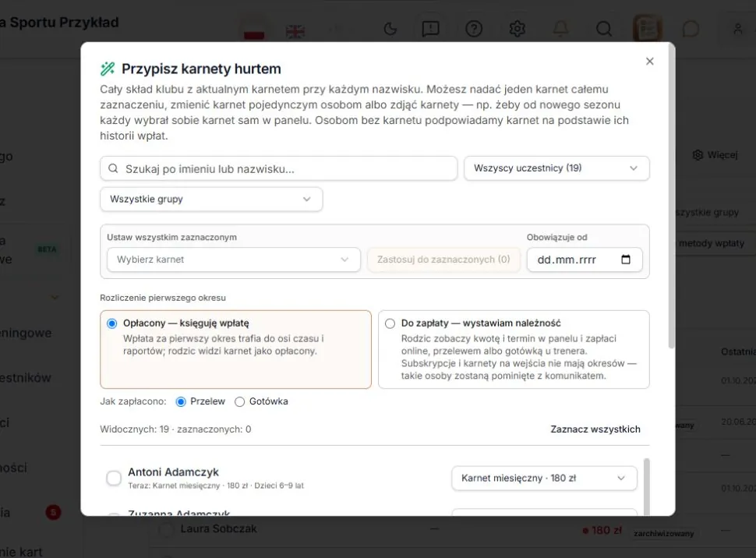Open notifications bell icon
The width and height of the screenshot is (756, 558).
pos(560,29)
